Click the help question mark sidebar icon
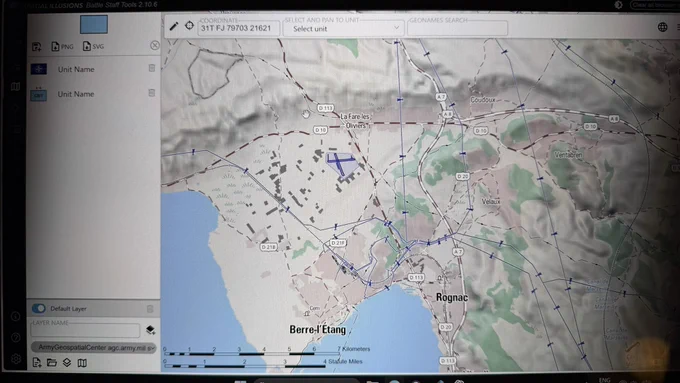The width and height of the screenshot is (680, 383). (16, 337)
